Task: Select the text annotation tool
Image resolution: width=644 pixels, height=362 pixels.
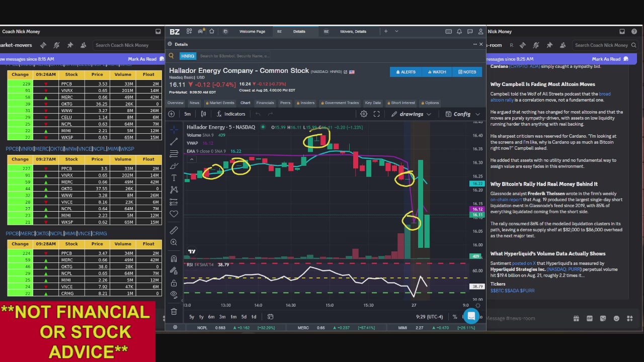Action: [x=174, y=177]
